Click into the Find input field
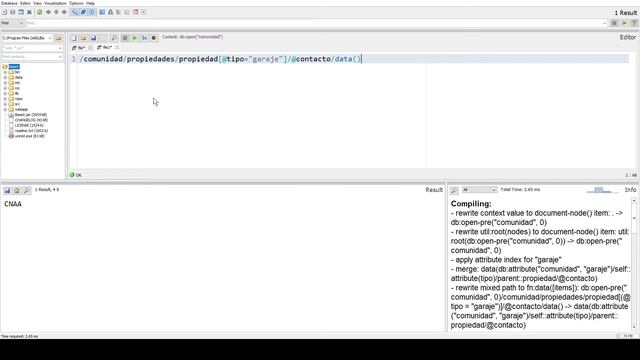This screenshot has height=360, width=640. [316, 23]
